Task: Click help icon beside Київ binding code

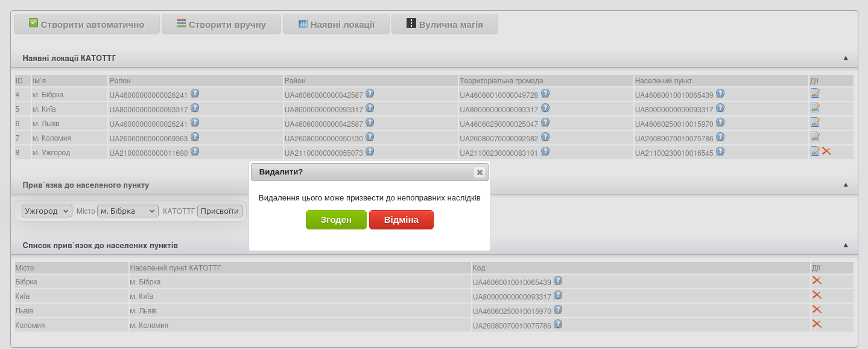Action: [x=558, y=295]
